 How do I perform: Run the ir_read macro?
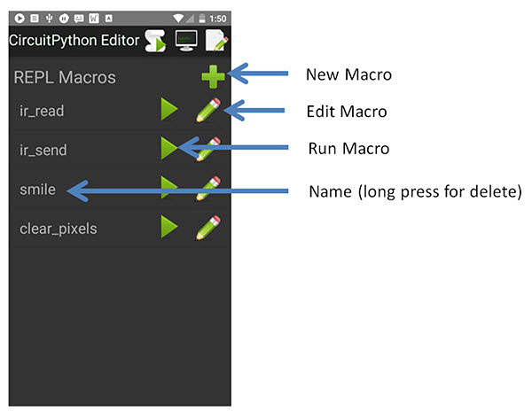(169, 110)
